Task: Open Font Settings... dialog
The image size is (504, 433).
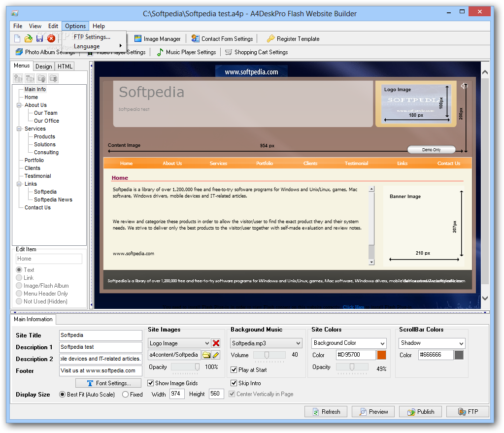Action: (108, 383)
